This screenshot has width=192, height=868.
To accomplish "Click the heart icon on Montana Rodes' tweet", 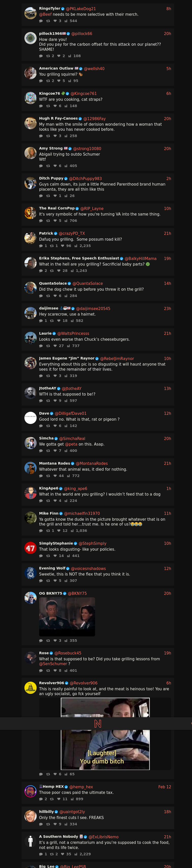I will click(x=55, y=476).
